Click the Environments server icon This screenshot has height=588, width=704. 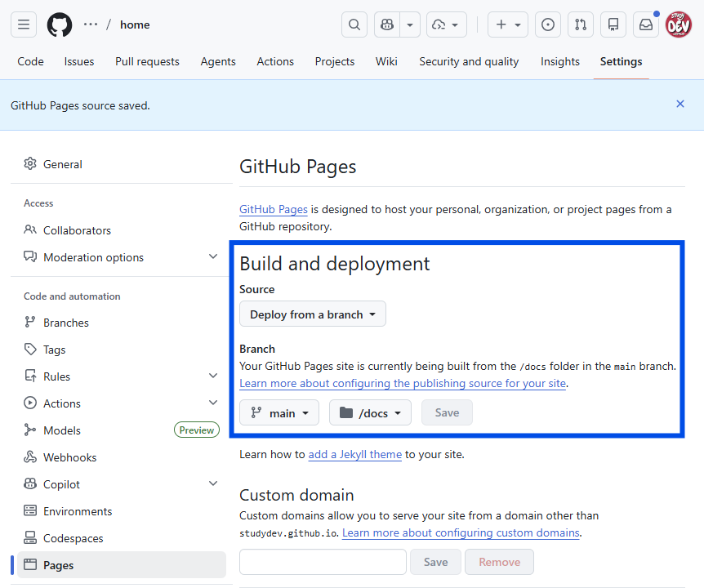tap(30, 510)
